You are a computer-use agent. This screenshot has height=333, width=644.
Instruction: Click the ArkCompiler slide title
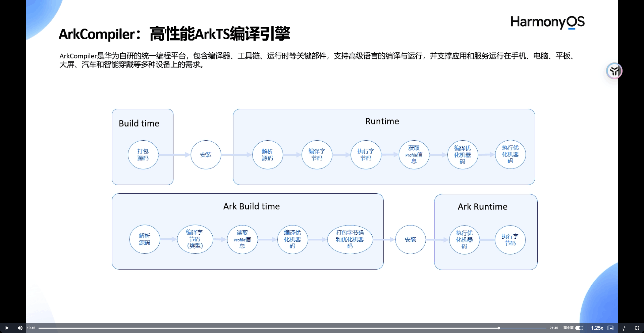pos(174,34)
